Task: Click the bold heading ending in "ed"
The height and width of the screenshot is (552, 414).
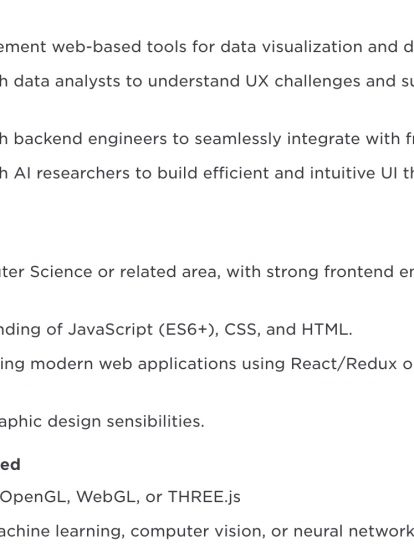Action: tap(10, 465)
